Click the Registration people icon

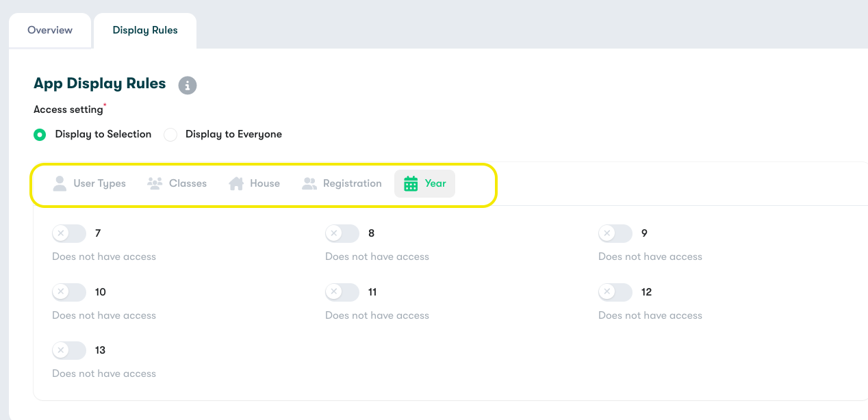pyautogui.click(x=309, y=183)
